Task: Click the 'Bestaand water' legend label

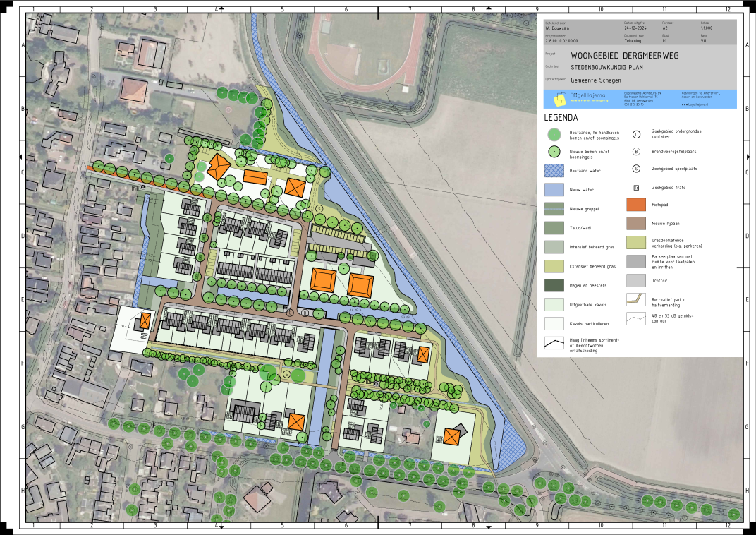Action: point(585,171)
